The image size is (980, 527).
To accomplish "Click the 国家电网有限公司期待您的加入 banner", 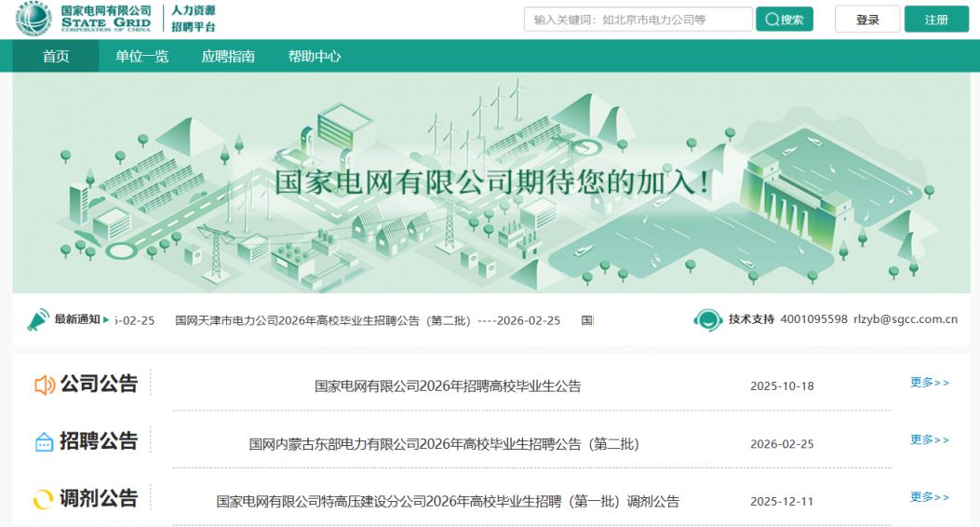I will [x=492, y=182].
